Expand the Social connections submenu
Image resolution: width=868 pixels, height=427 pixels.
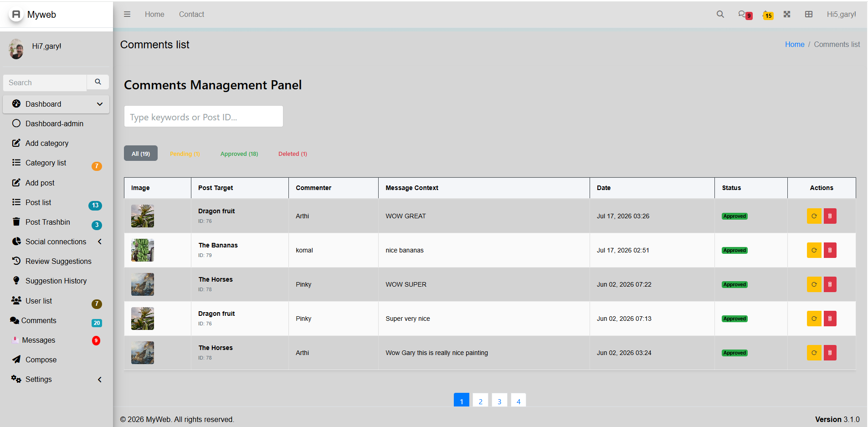[100, 242]
